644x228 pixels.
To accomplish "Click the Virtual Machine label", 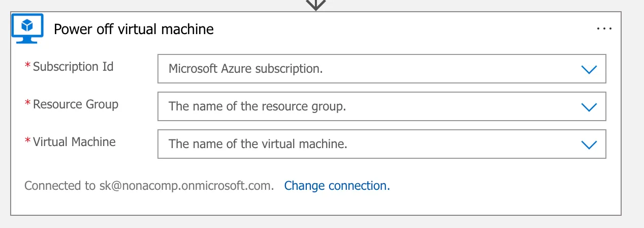I will point(74,142).
